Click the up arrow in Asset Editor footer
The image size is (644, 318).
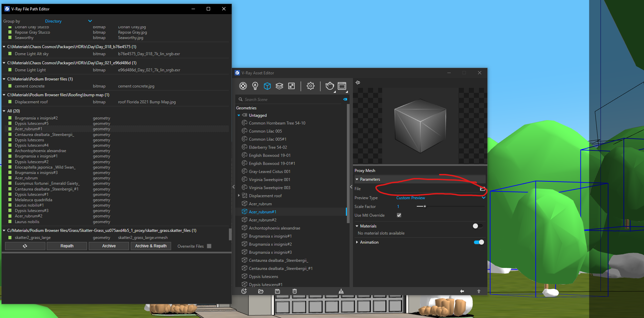coord(479,291)
